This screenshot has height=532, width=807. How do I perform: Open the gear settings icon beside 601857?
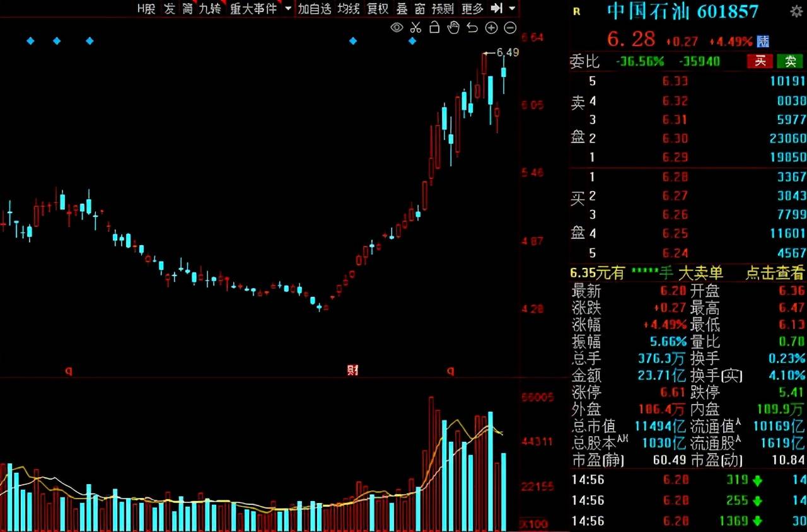(x=796, y=11)
